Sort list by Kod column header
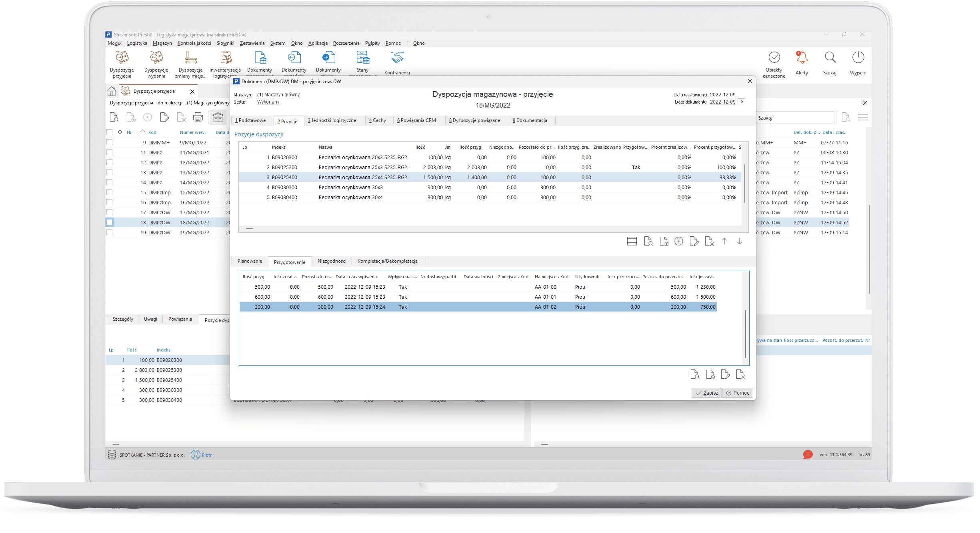The width and height of the screenshot is (980, 533). [x=152, y=132]
